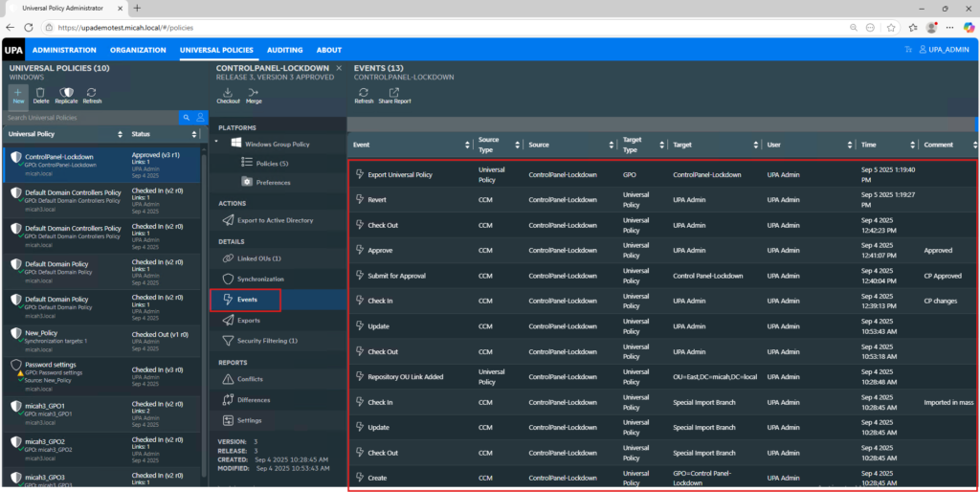This screenshot has height=492, width=980.
Task: Open Security Filtering details
Action: coord(267,341)
